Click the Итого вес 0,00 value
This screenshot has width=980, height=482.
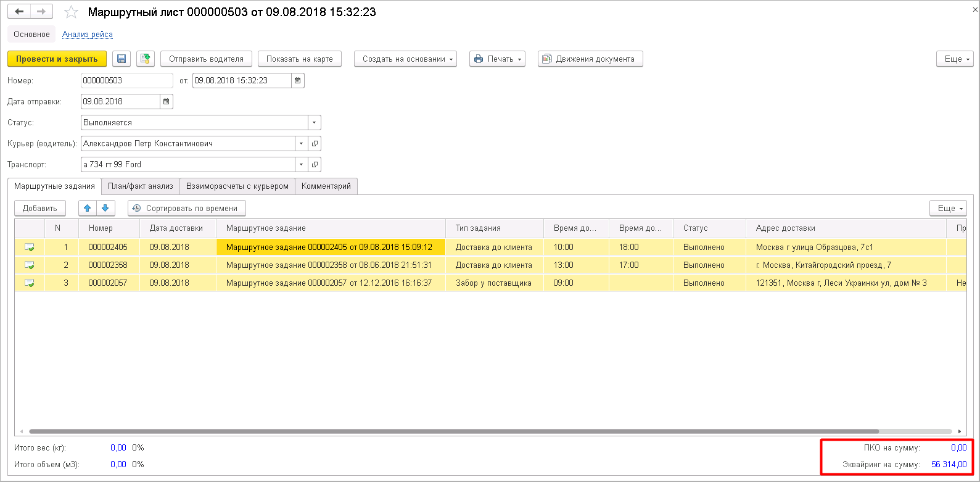tap(118, 447)
